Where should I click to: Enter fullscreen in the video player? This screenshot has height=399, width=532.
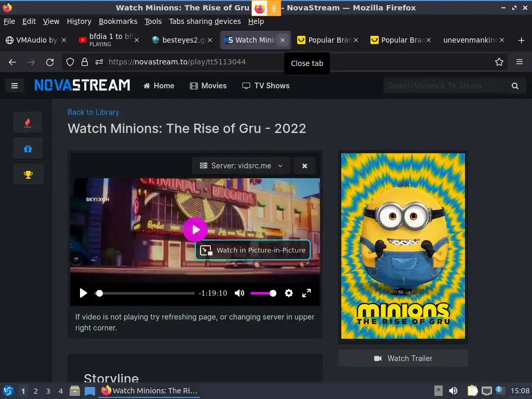click(307, 293)
